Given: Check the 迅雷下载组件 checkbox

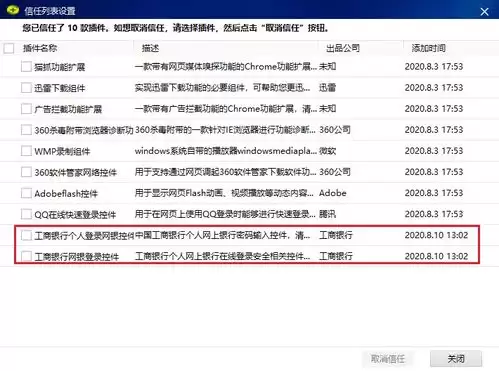Looking at the screenshot, I should point(26,88).
